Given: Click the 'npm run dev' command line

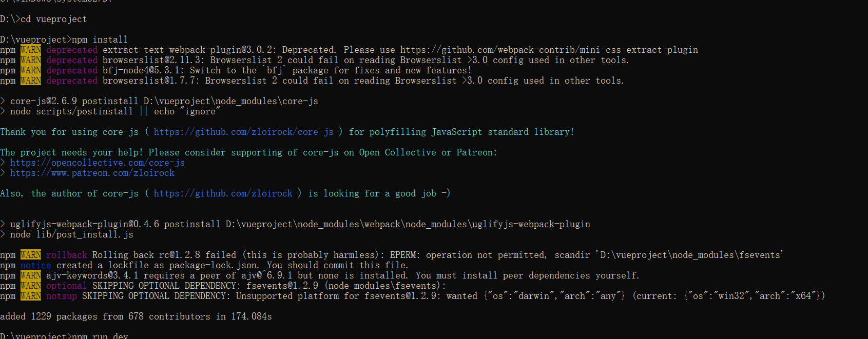Looking at the screenshot, I should [100, 336].
